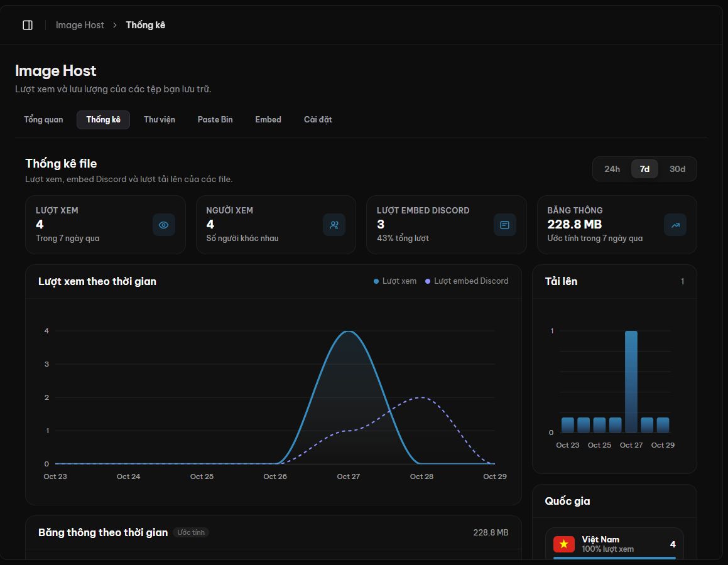Open the Tổng quan tab

[x=43, y=120]
